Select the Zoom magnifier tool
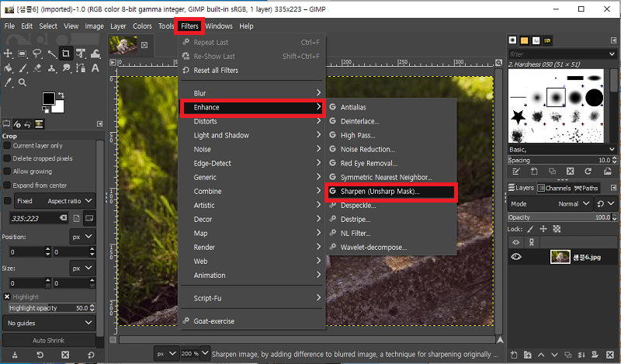Viewport: 621px width, 364px height. (x=23, y=82)
